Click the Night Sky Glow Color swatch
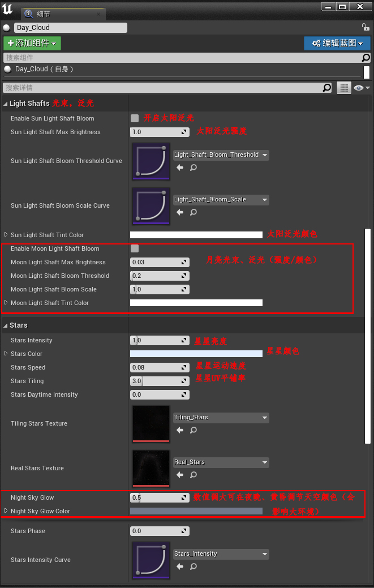The image size is (374, 588). click(196, 511)
